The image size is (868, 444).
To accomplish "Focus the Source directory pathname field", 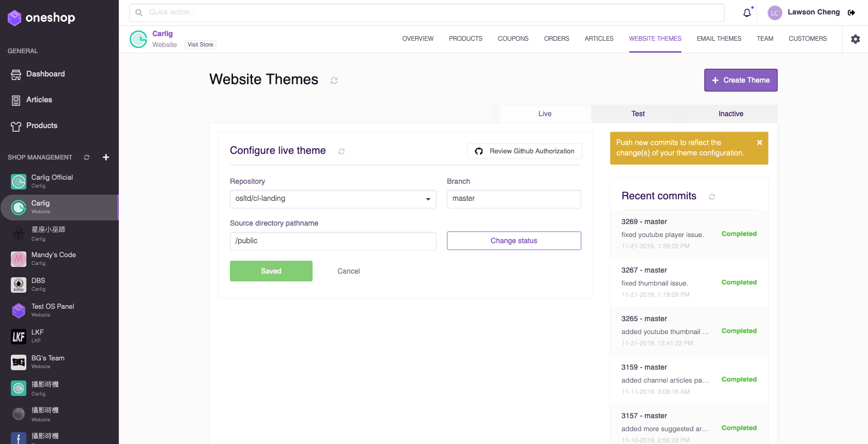I will pyautogui.click(x=333, y=241).
